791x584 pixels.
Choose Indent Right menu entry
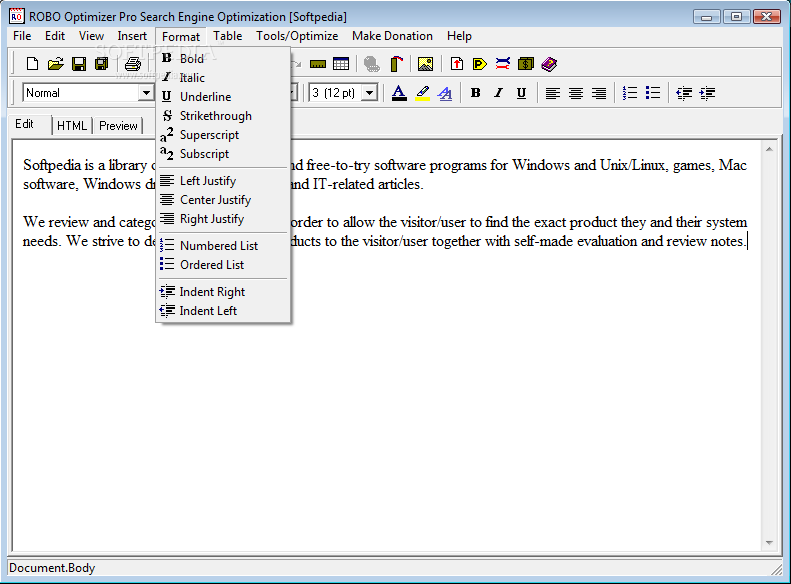(223, 292)
